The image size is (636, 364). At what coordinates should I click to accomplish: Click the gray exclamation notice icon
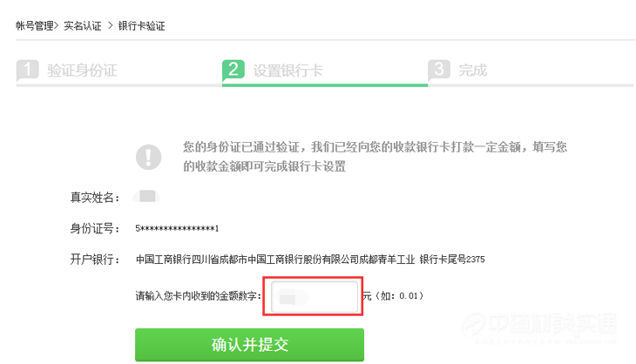pyautogui.click(x=148, y=157)
